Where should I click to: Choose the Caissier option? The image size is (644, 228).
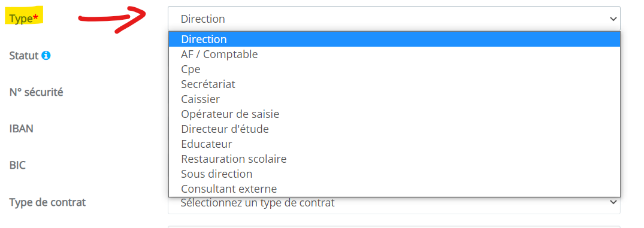394,99
